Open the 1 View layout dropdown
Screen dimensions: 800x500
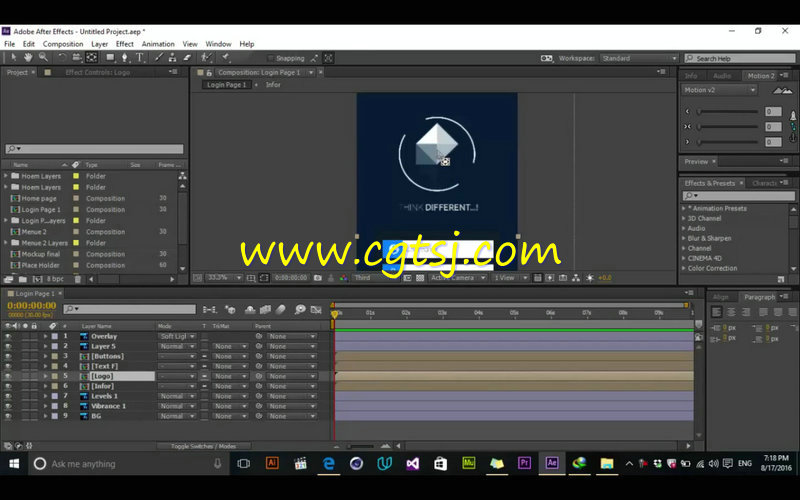click(x=510, y=278)
